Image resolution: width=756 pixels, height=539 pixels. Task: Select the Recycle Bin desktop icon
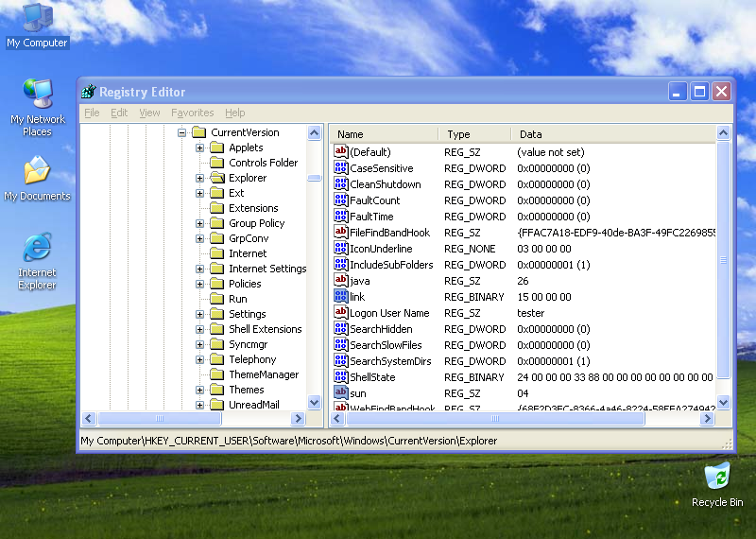[717, 485]
